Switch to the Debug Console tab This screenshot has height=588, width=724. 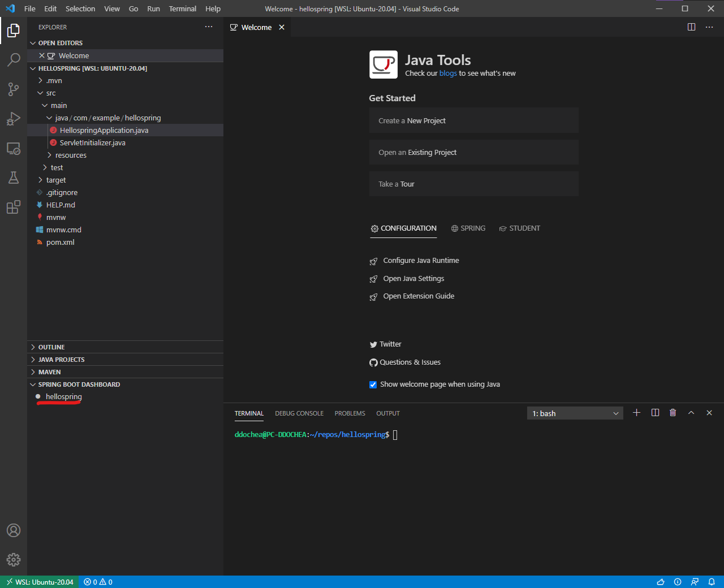299,413
